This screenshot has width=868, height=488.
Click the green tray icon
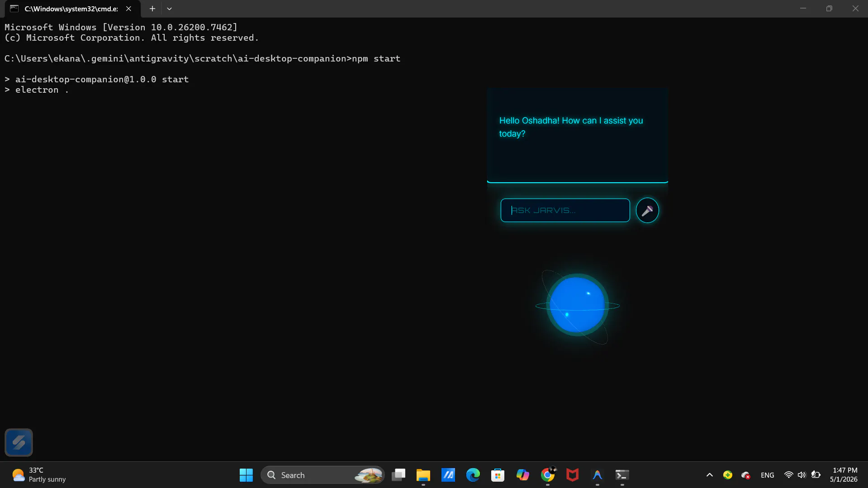[x=728, y=475]
